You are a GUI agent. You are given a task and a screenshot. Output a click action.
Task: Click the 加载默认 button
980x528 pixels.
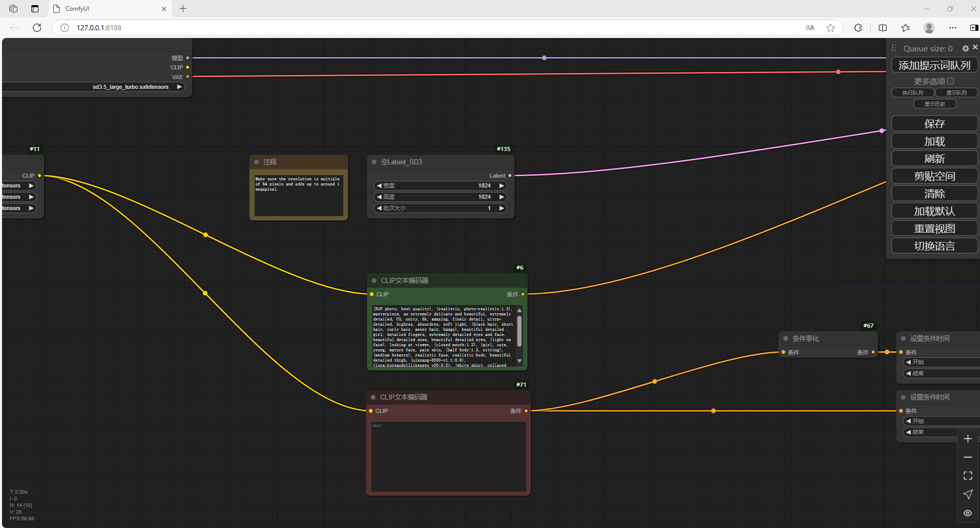pyautogui.click(x=934, y=211)
